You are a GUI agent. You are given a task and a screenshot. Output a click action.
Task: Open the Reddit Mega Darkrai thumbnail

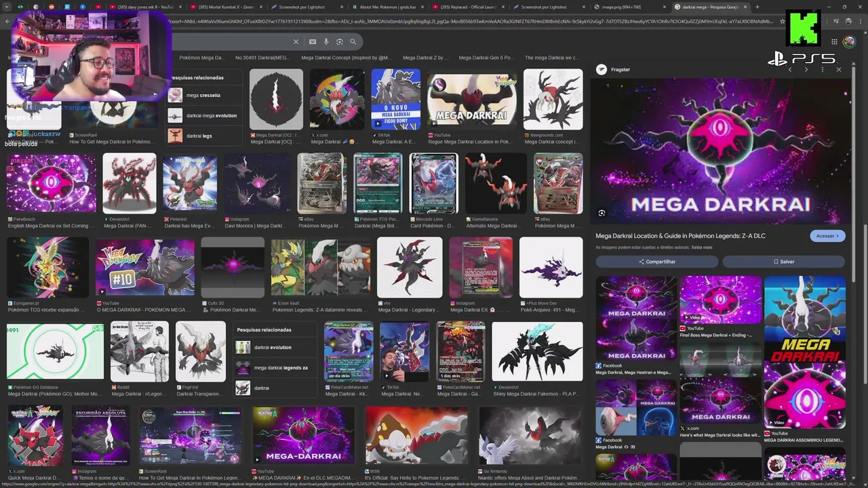tap(140, 351)
